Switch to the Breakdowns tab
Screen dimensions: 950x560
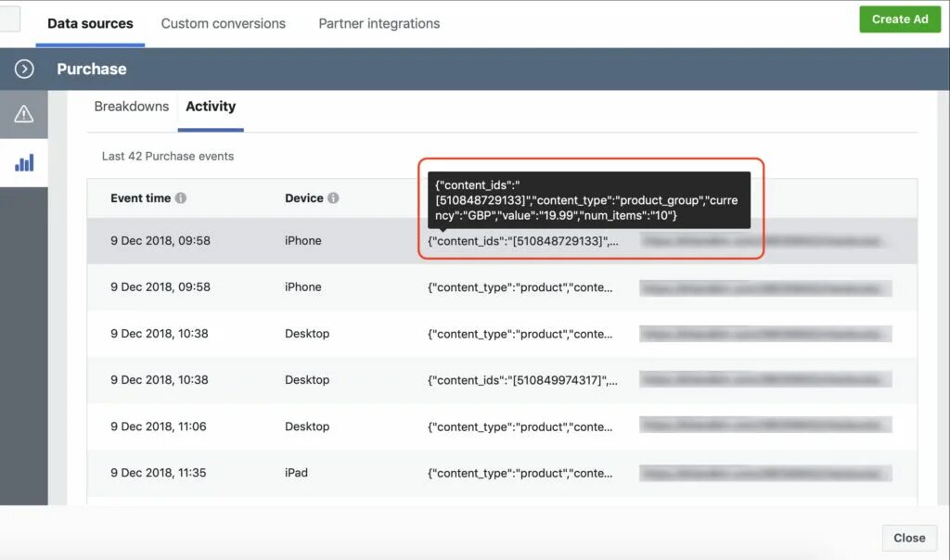tap(132, 107)
